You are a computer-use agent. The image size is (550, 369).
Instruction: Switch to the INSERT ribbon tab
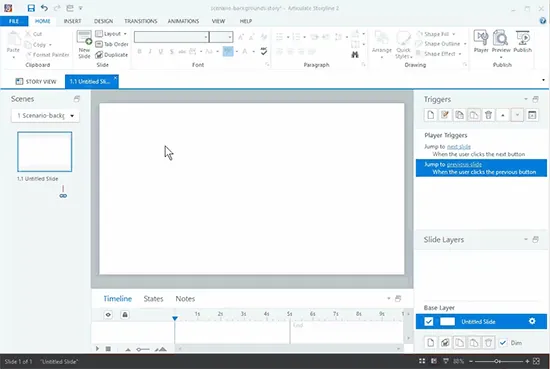pos(73,21)
